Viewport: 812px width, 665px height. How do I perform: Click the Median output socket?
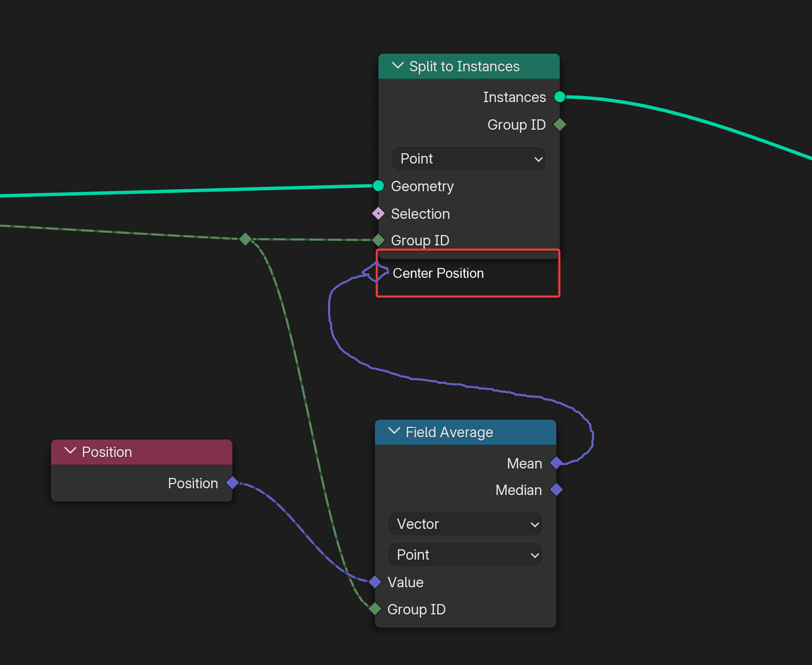click(556, 490)
